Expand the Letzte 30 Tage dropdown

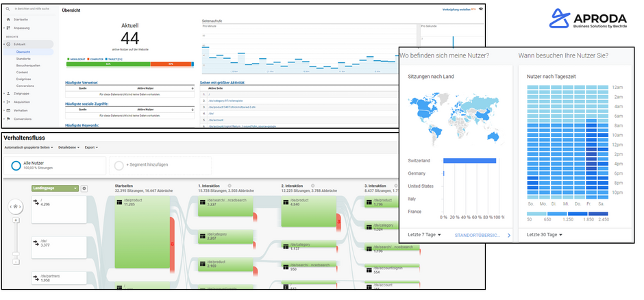click(545, 235)
